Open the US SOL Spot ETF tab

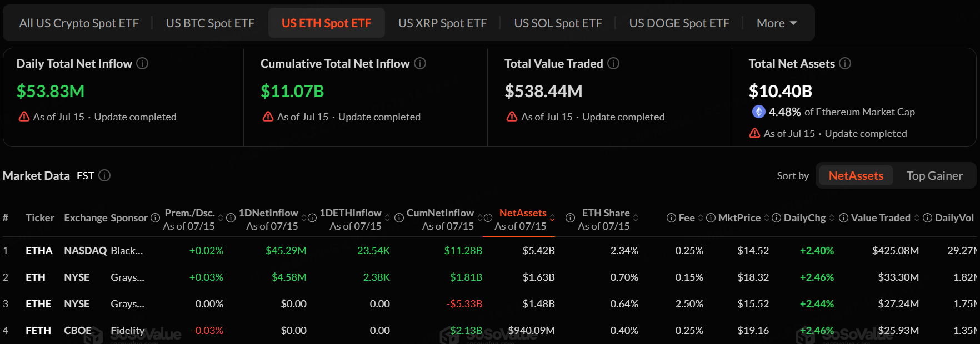(558, 23)
